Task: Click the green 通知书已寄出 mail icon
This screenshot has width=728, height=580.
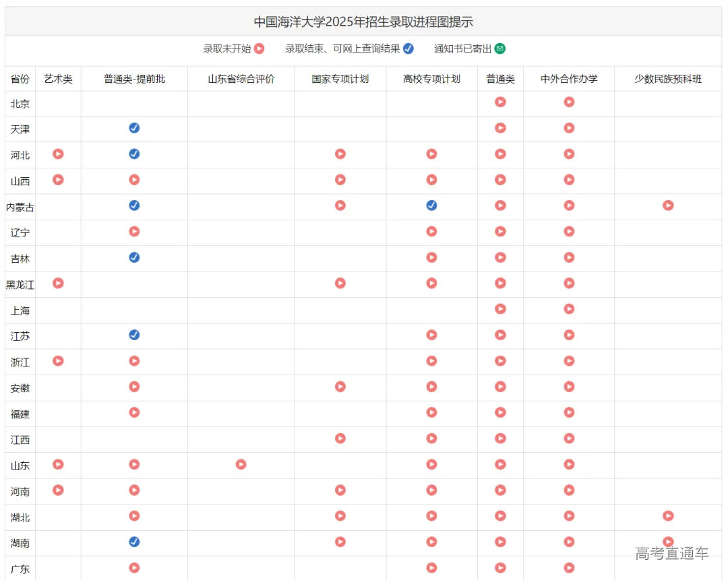Action: coord(499,49)
